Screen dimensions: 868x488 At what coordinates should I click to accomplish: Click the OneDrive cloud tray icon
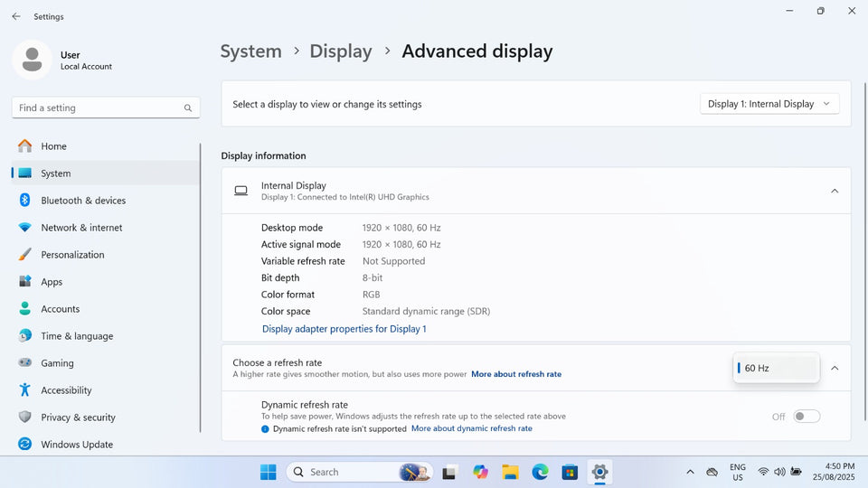click(712, 472)
